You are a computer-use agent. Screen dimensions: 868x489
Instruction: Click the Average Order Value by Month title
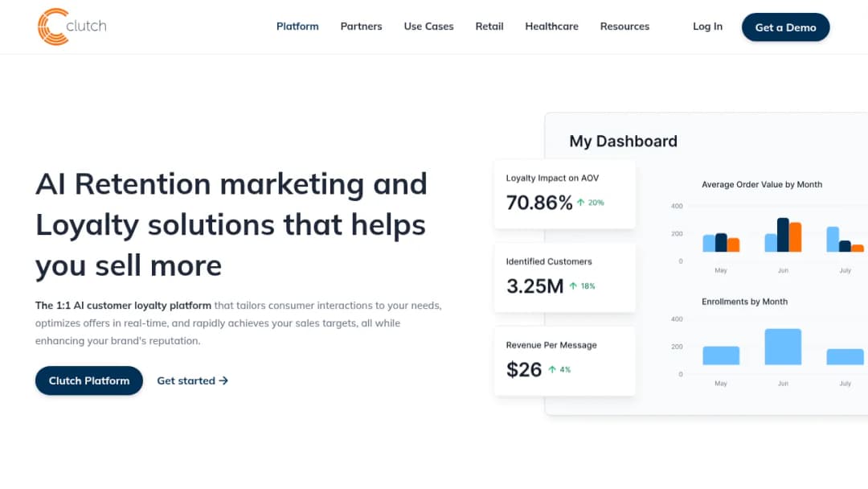(762, 184)
